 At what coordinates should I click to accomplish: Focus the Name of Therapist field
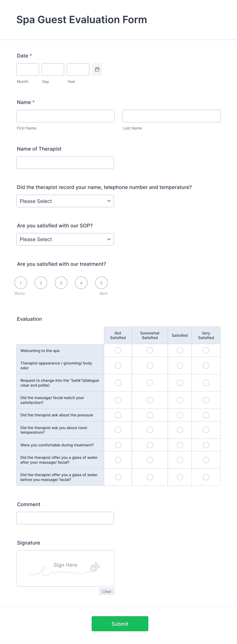coord(65,163)
